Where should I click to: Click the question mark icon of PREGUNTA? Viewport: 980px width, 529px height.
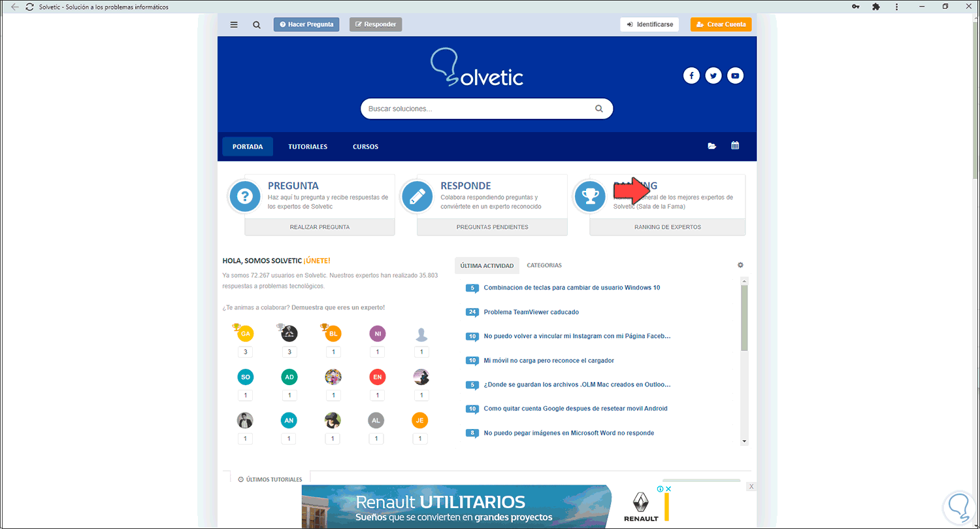[x=245, y=196]
